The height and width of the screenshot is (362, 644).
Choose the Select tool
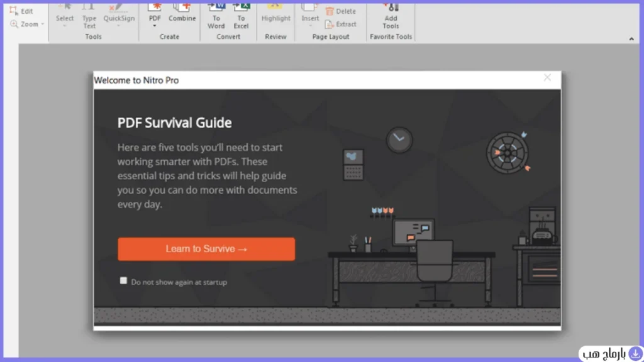pos(65,16)
